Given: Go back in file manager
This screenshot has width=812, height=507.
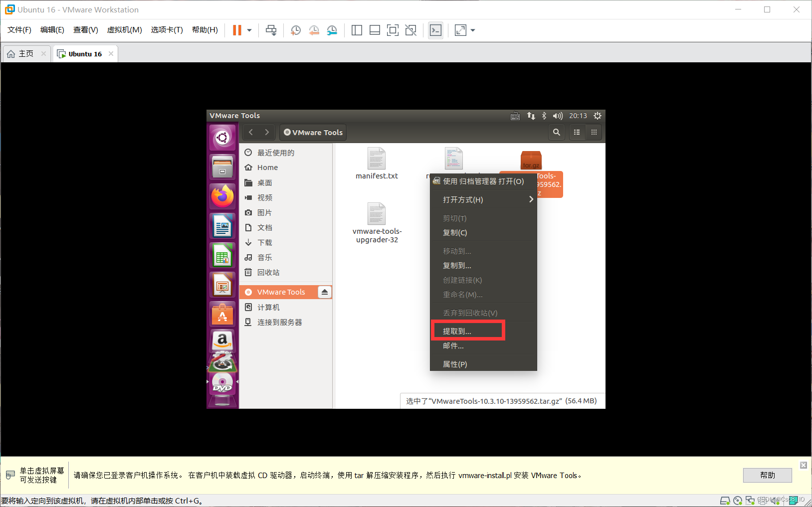Looking at the screenshot, I should (x=251, y=132).
